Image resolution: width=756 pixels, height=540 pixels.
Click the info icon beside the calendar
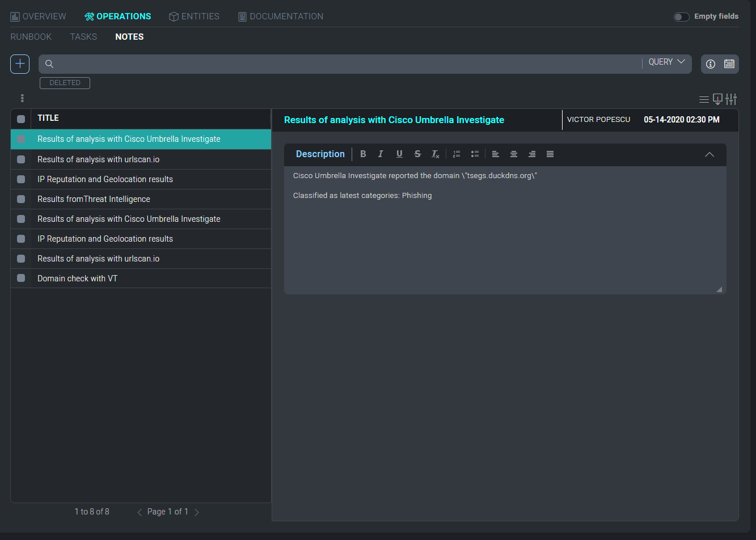pyautogui.click(x=710, y=64)
